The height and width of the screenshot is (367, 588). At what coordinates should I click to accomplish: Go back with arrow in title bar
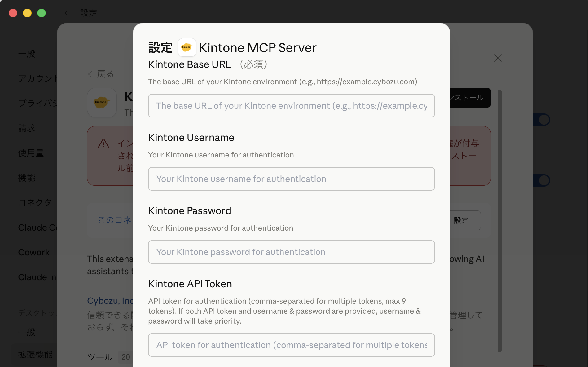(x=67, y=13)
